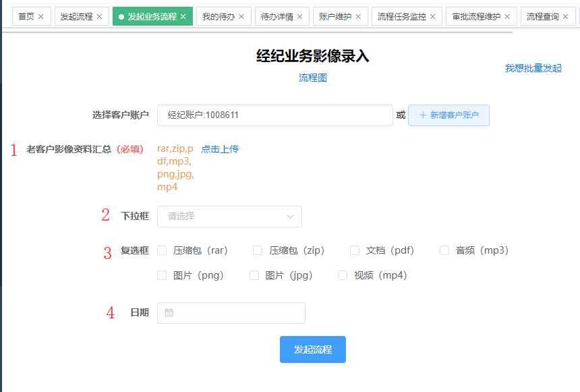Open the 流程图 link
Viewport: 580px width, 392px height.
pos(313,78)
